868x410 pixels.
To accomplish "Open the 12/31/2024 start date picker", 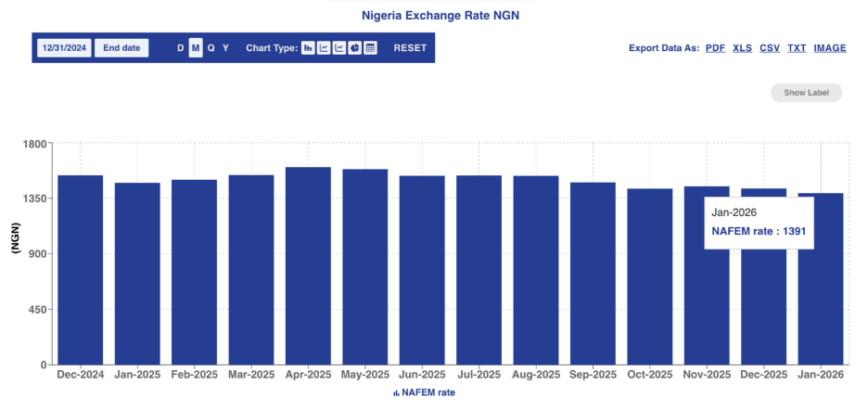I will pyautogui.click(x=64, y=48).
